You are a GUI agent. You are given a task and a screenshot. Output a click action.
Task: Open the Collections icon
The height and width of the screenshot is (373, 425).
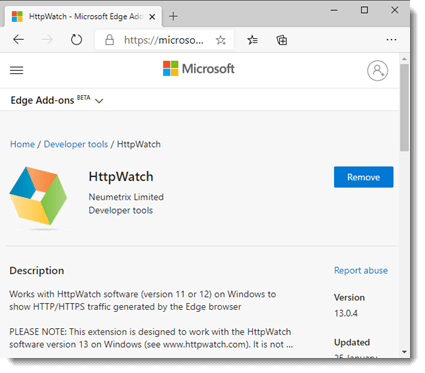click(282, 40)
